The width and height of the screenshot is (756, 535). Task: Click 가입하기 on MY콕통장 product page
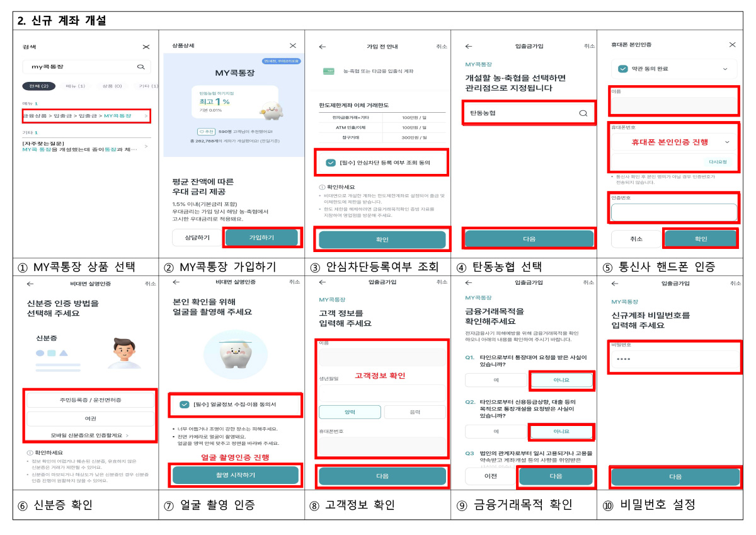click(261, 237)
